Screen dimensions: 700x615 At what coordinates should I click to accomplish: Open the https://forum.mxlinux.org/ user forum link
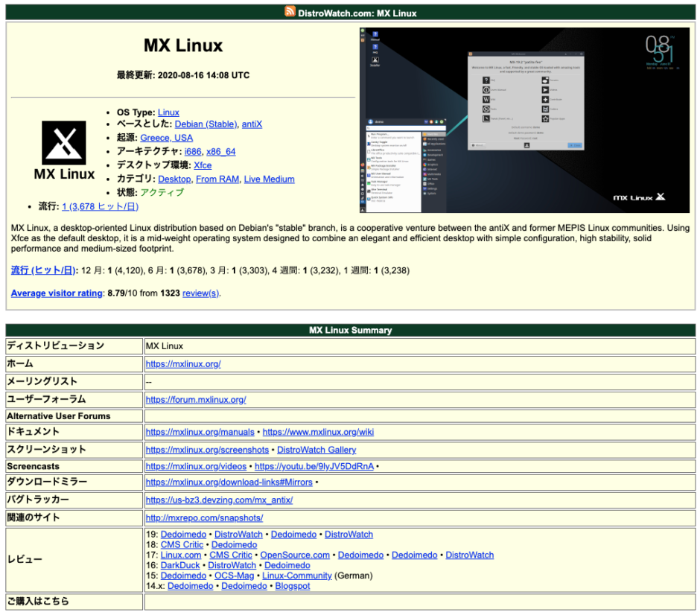pyautogui.click(x=196, y=399)
